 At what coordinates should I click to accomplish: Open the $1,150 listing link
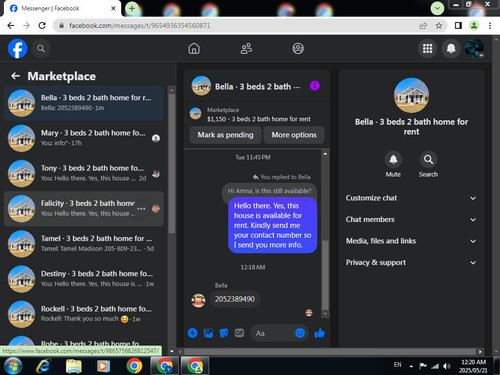tap(259, 119)
